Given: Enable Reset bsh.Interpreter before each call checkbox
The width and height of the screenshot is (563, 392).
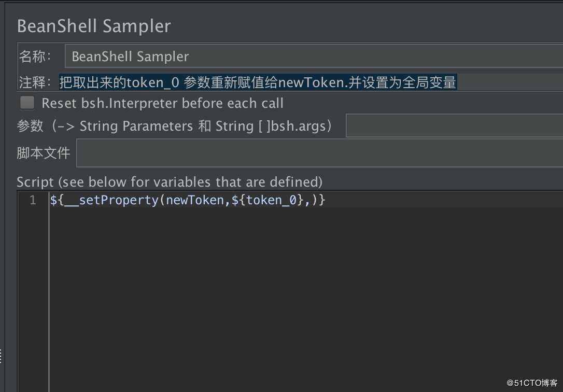Looking at the screenshot, I should pos(27,103).
